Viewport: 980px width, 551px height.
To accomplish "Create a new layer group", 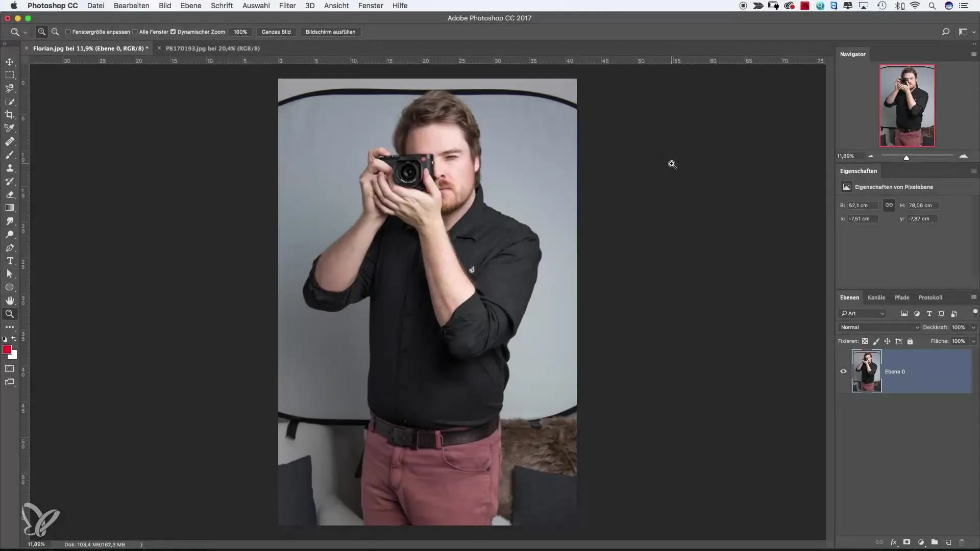I will (934, 542).
